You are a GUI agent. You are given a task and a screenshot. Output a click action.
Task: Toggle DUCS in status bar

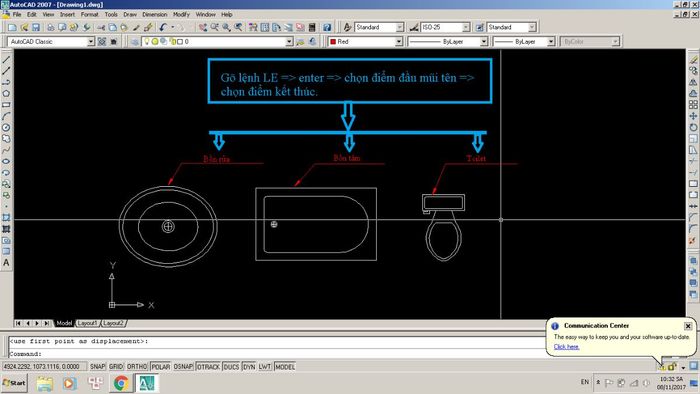pos(231,366)
